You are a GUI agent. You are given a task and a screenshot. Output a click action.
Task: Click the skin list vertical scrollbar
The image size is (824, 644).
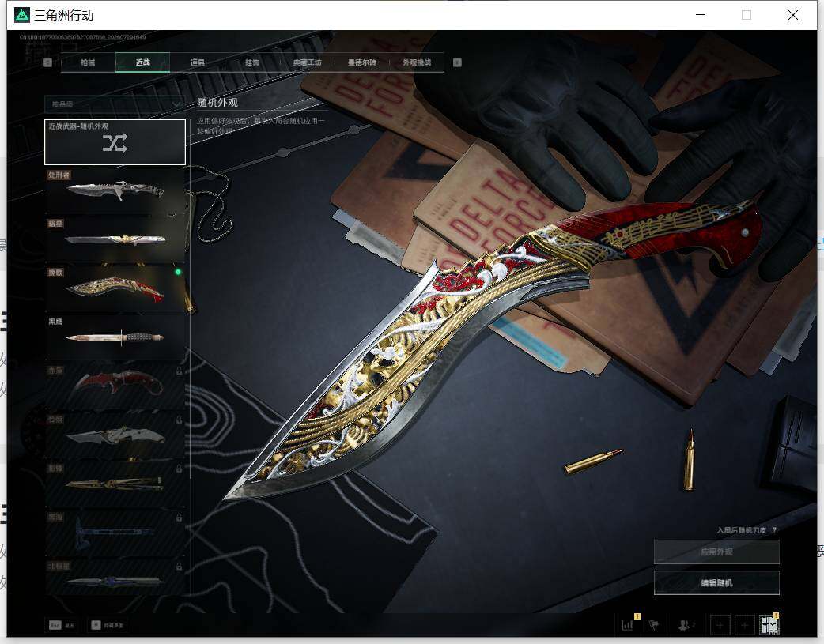pos(191,299)
